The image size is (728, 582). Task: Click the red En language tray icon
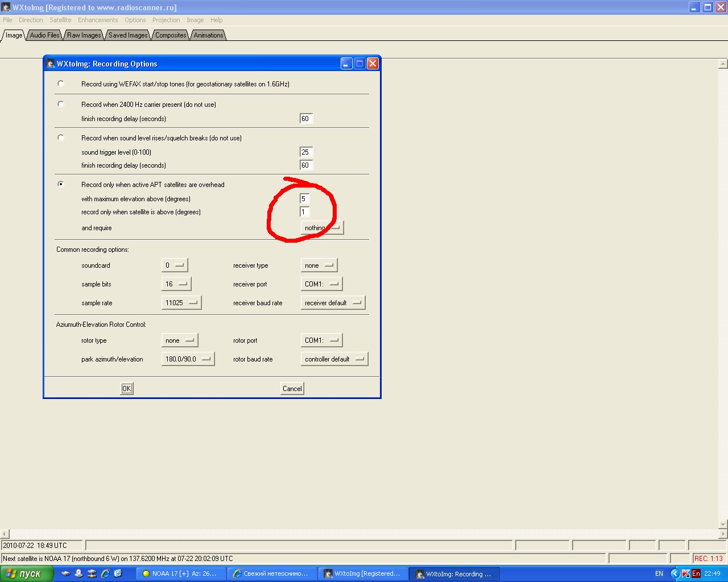tap(696, 573)
